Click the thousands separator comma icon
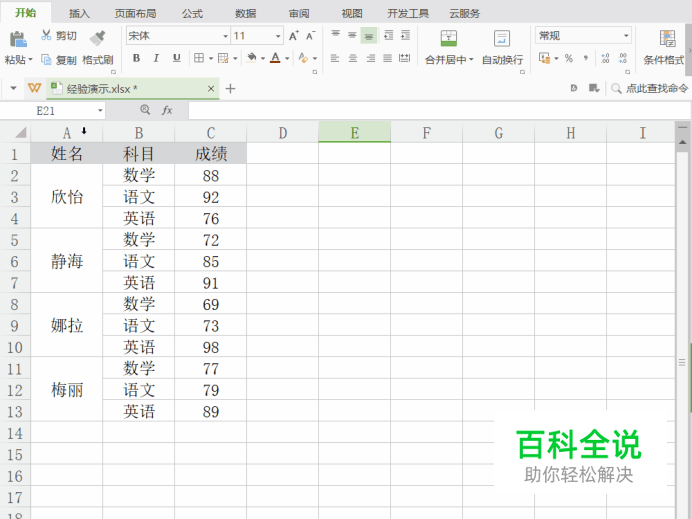The height and width of the screenshot is (519, 692). click(x=586, y=58)
